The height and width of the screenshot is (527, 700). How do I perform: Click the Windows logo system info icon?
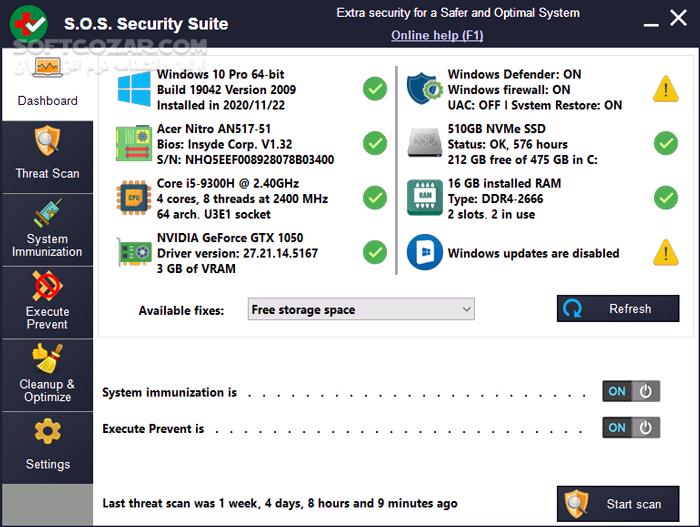(x=133, y=89)
